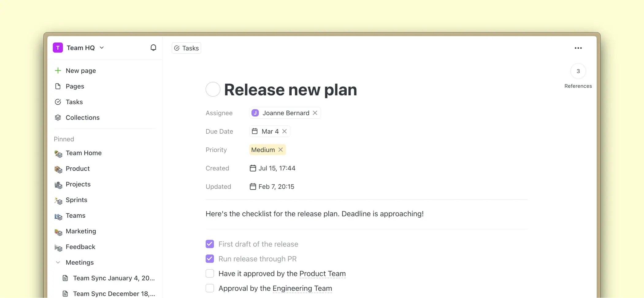
Task: Check Have it approved by Product Team
Action: pos(210,273)
